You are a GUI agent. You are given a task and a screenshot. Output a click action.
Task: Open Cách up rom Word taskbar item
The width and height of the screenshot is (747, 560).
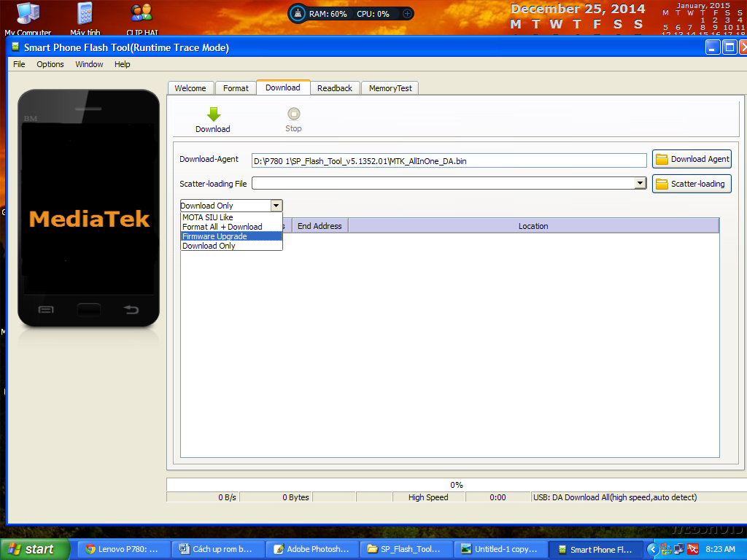point(217,550)
